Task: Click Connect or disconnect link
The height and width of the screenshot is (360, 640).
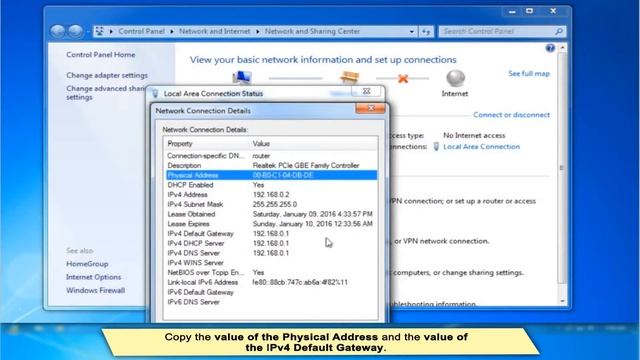Action: pyautogui.click(x=511, y=115)
